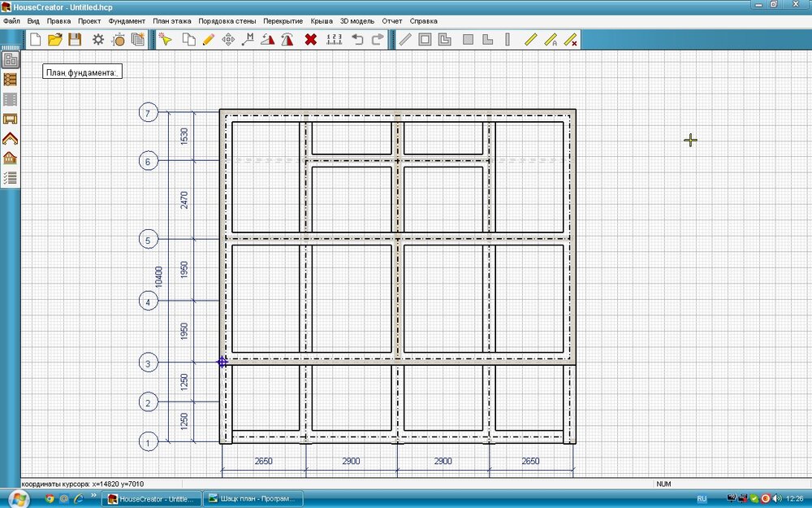Image resolution: width=812 pixels, height=508 pixels.
Task: Click the four-arrow move tool
Action: 228,39
